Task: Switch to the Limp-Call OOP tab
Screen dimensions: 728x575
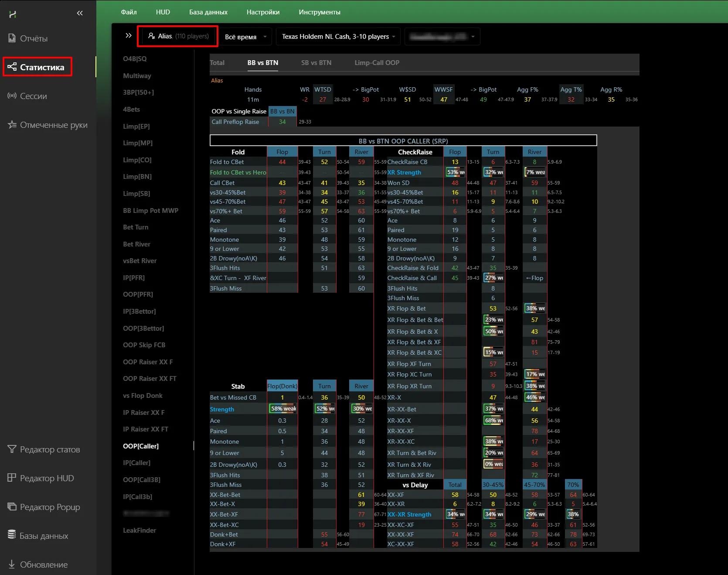Action: coord(377,63)
